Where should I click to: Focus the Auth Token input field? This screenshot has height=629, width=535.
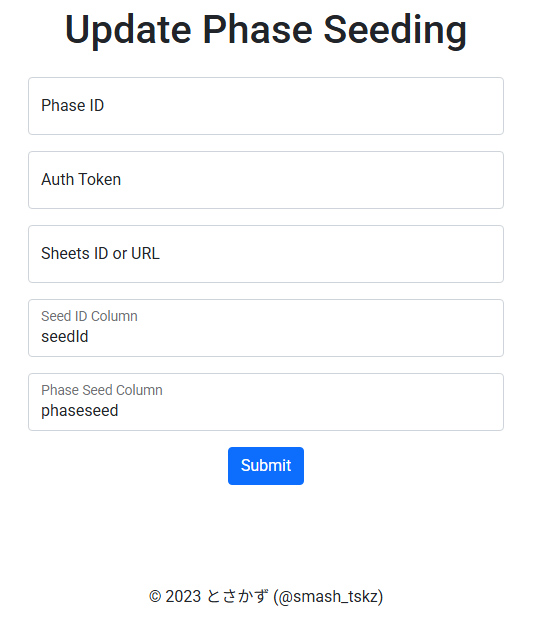tap(267, 181)
